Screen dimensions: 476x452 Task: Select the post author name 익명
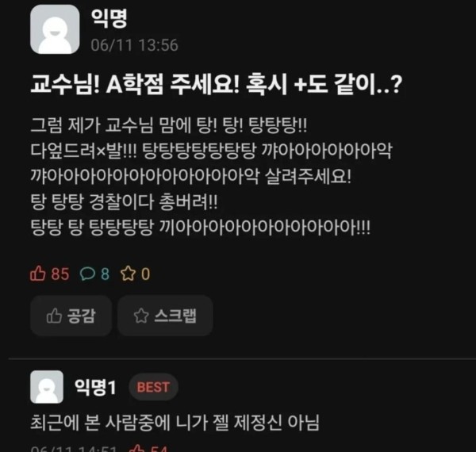pyautogui.click(x=109, y=18)
